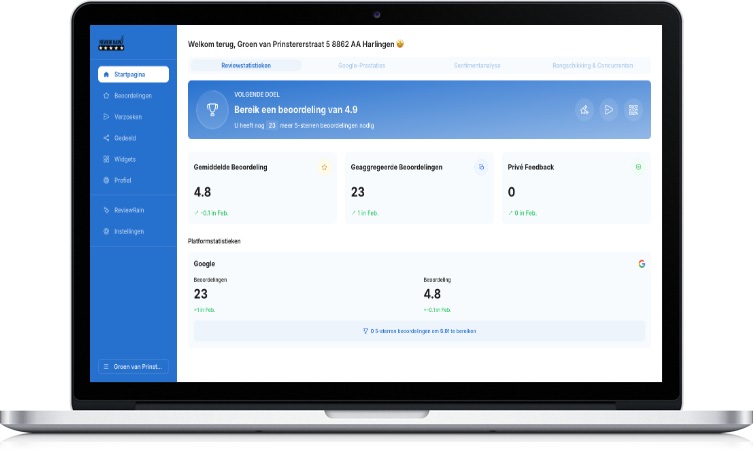Click the send icon beside Verzoeken
This screenshot has width=753, height=450.
coord(106,117)
